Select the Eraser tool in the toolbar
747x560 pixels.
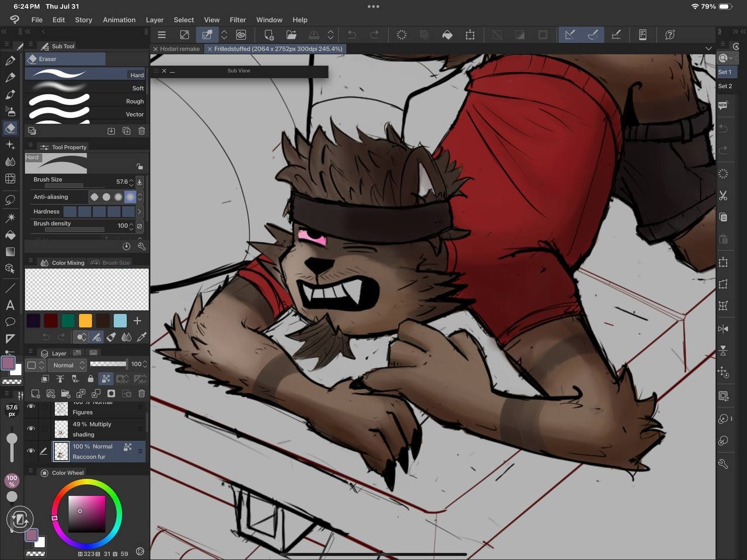click(10, 128)
